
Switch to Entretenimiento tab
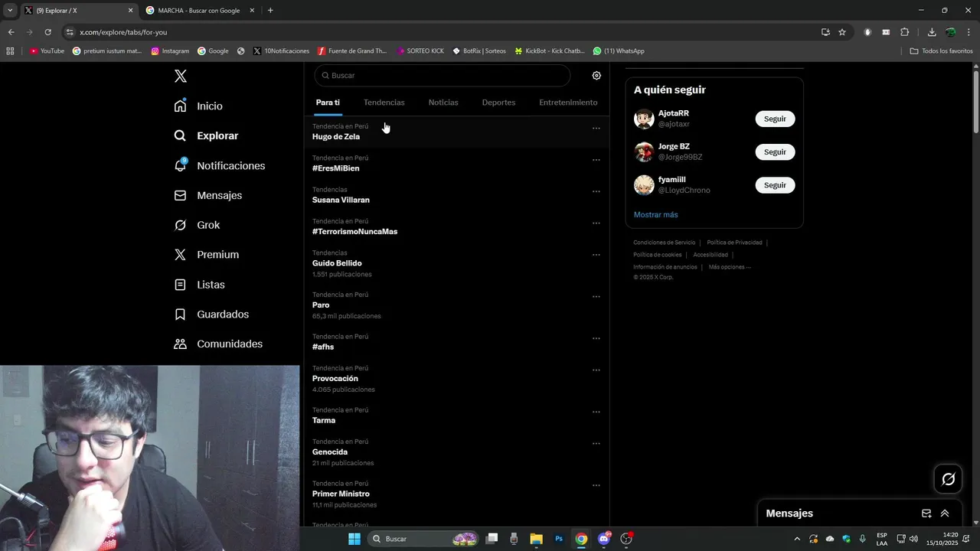568,103
